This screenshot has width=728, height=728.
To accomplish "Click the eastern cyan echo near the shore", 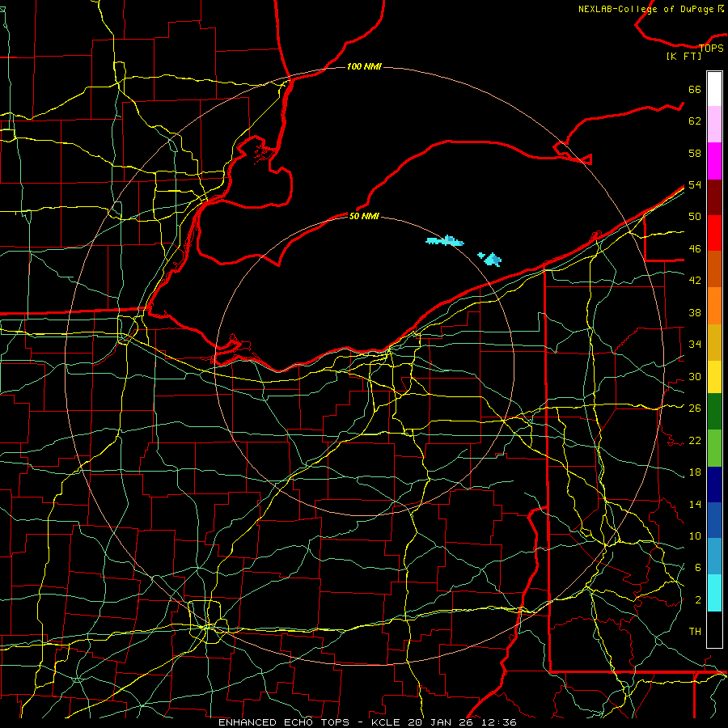I will pos(491,259).
